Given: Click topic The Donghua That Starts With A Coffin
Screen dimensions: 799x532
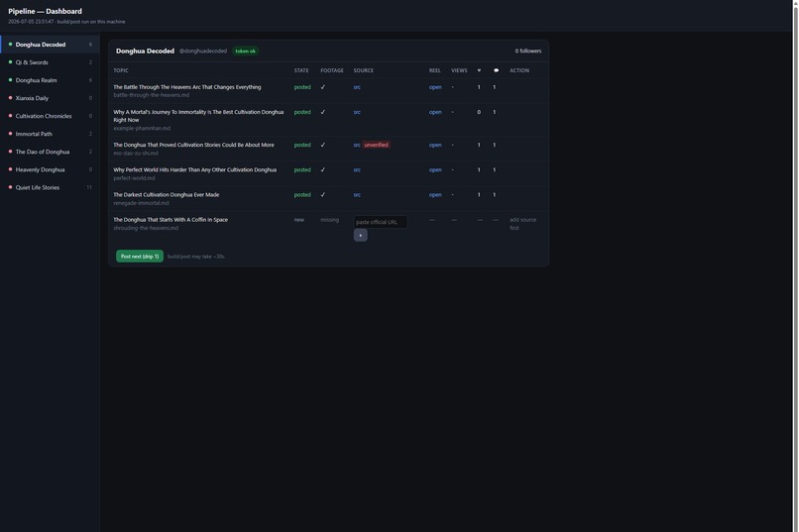Looking at the screenshot, I should point(171,220).
